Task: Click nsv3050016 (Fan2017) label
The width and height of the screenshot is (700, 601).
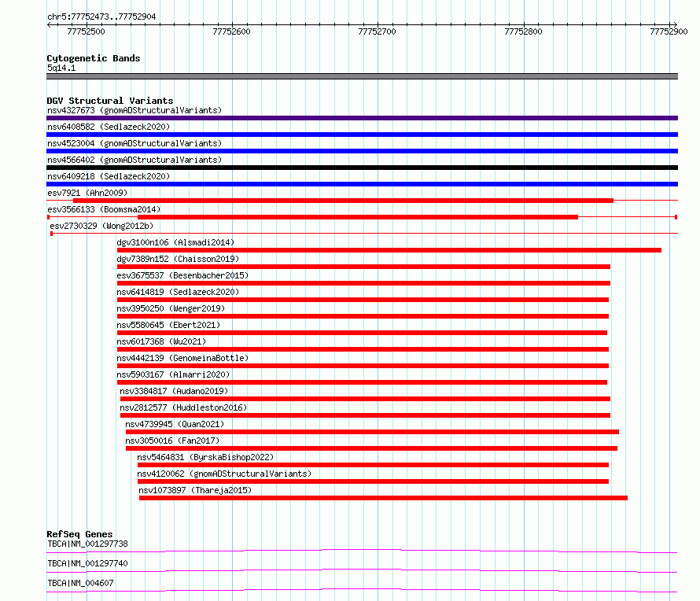Action: pos(172,441)
